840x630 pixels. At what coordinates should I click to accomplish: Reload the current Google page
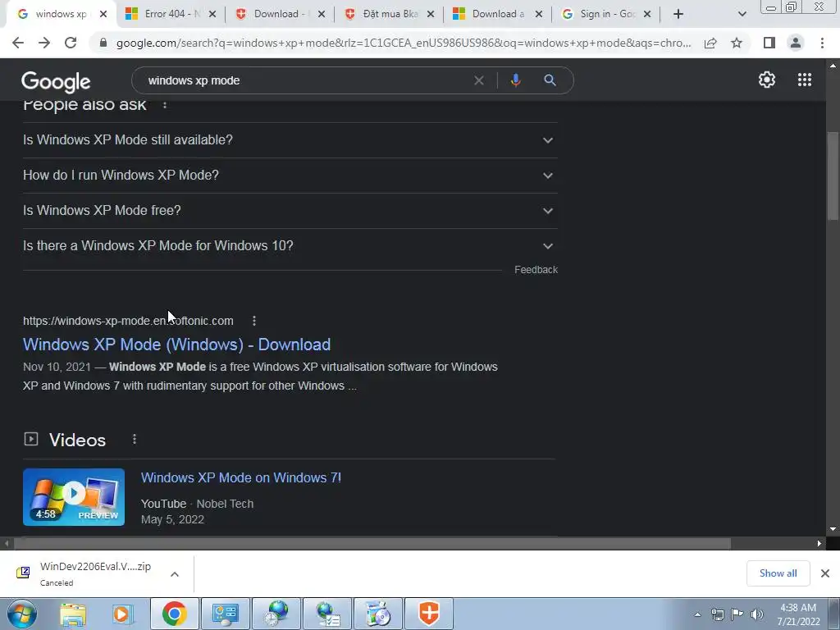(x=71, y=43)
